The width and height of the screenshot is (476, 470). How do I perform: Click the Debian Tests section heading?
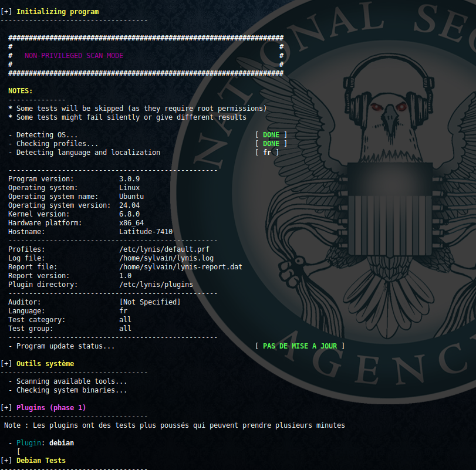41,461
